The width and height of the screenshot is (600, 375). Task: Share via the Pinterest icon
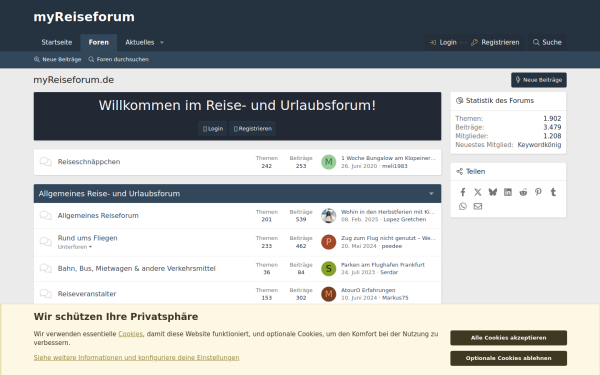point(538,192)
